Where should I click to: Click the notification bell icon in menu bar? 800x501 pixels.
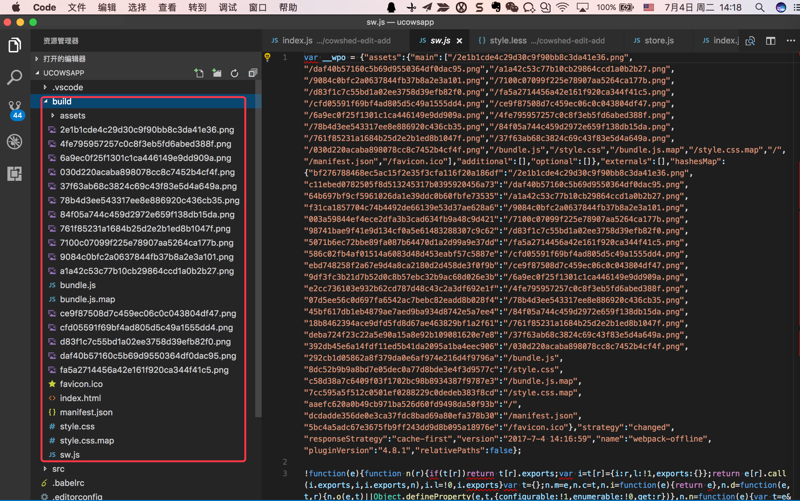pyautogui.click(x=391, y=7)
